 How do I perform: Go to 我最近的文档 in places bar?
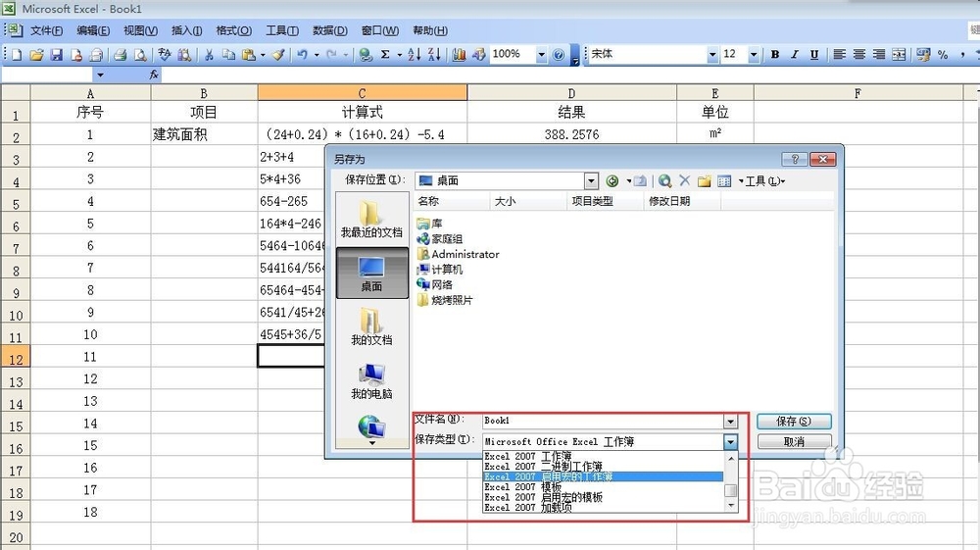371,220
